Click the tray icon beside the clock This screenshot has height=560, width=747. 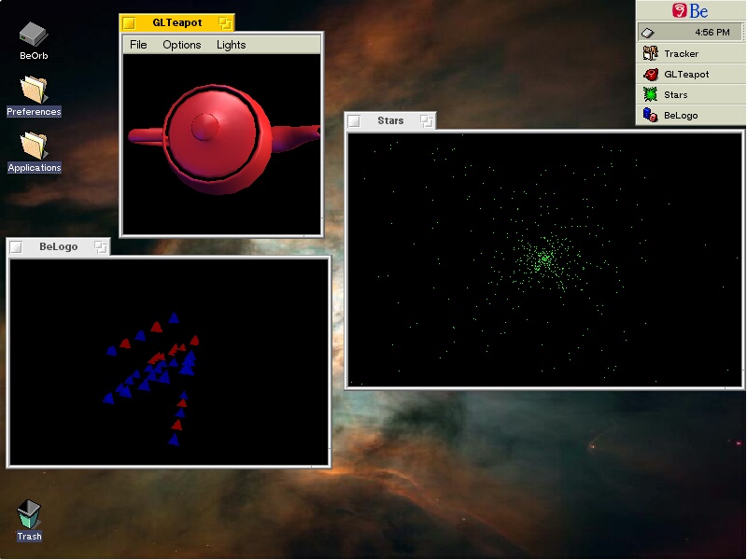[648, 33]
